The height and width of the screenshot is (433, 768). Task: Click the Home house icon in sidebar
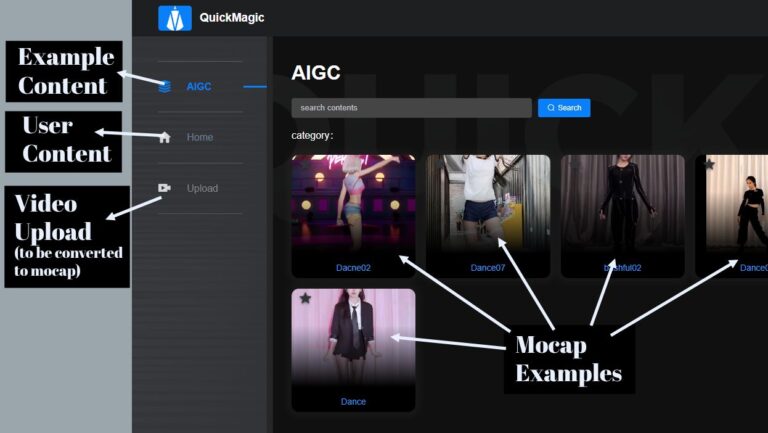(165, 137)
